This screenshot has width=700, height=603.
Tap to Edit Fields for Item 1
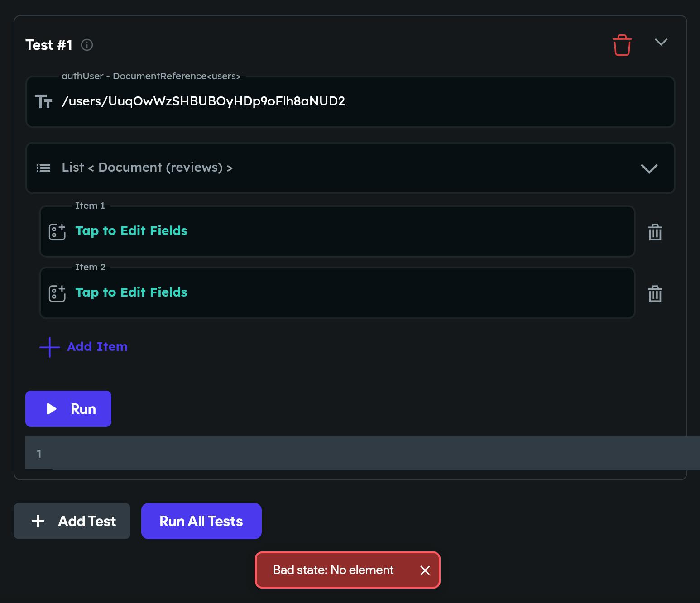(131, 231)
